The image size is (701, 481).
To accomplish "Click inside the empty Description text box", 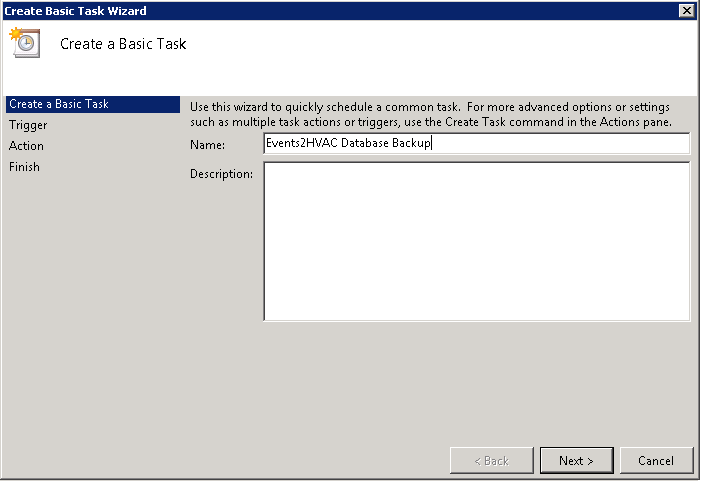I will [477, 241].
